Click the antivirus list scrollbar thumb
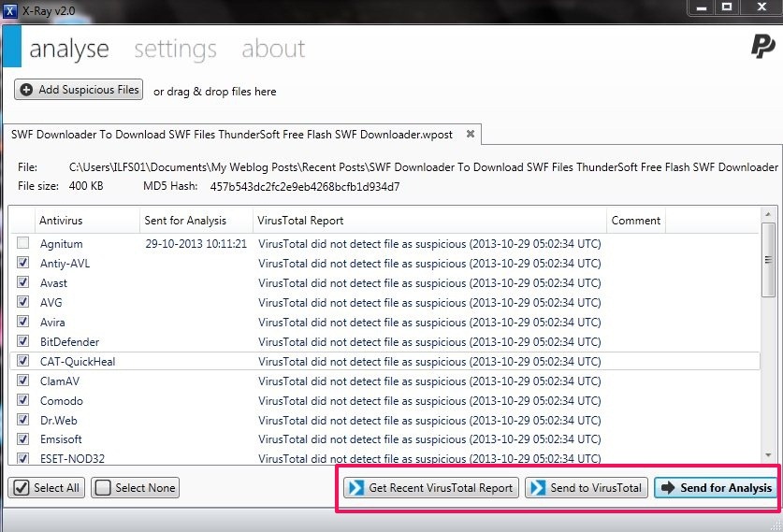This screenshot has width=783, height=532. pos(768,260)
